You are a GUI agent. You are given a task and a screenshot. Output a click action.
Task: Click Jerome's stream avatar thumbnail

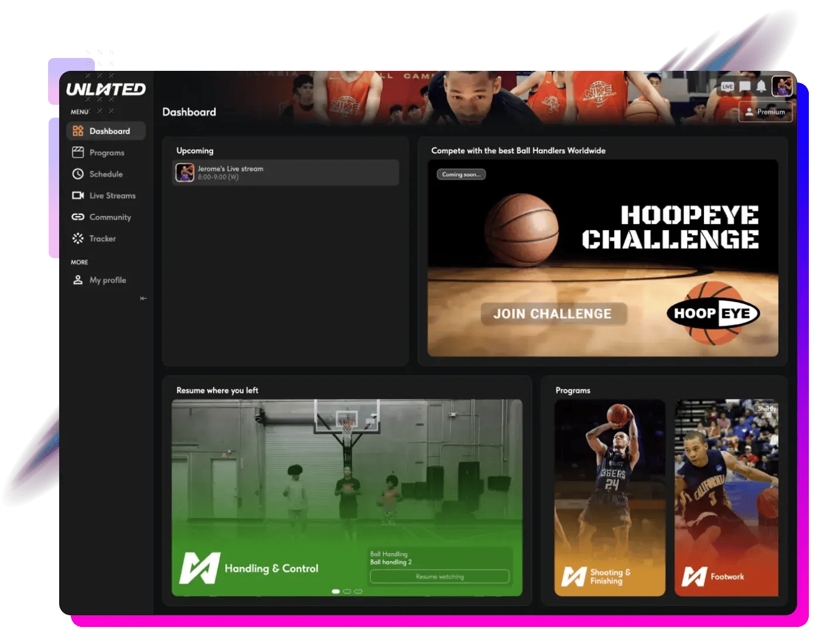(x=185, y=173)
